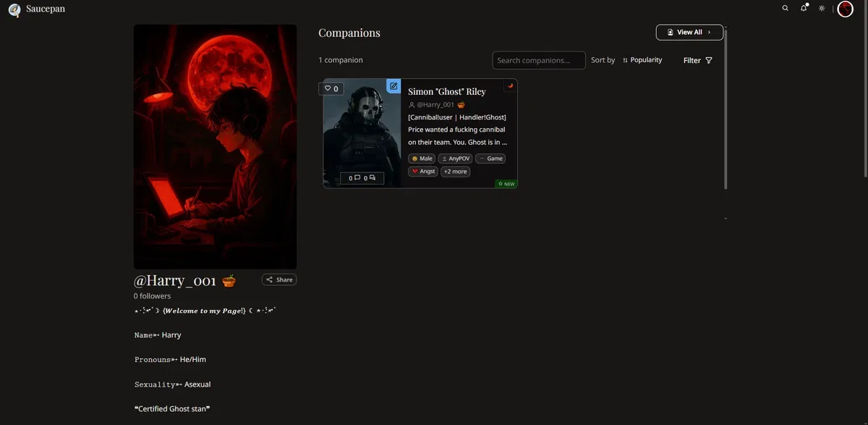This screenshot has width=868, height=425.
Task: Click the Angst tag
Action: (423, 172)
